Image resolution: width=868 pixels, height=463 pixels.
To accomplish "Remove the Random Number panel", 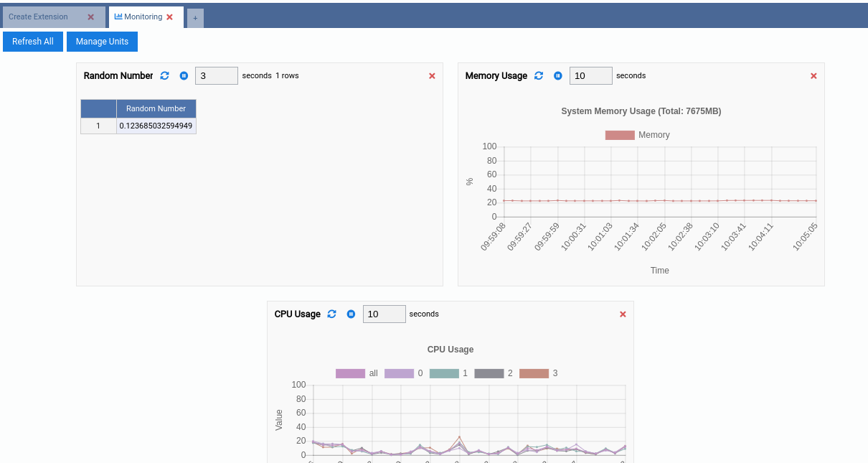I will 432,76.
